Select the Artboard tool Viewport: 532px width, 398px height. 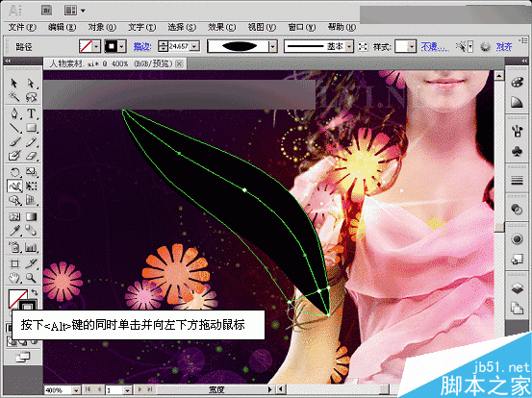(13, 263)
